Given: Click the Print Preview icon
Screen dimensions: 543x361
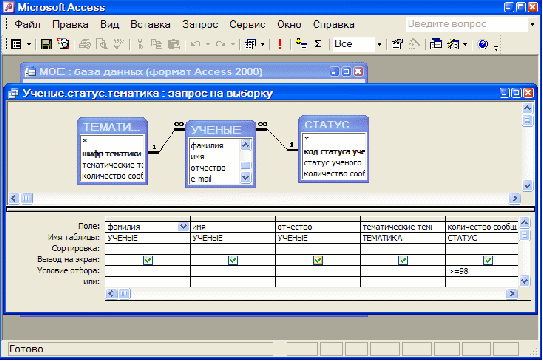Looking at the screenshot, I should click(102, 44).
